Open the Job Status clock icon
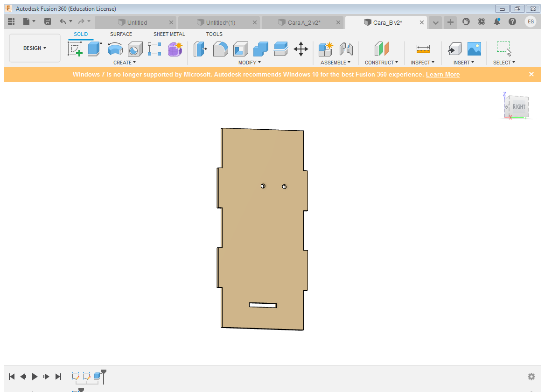Viewport: 545px width, 392px height. pos(482,22)
